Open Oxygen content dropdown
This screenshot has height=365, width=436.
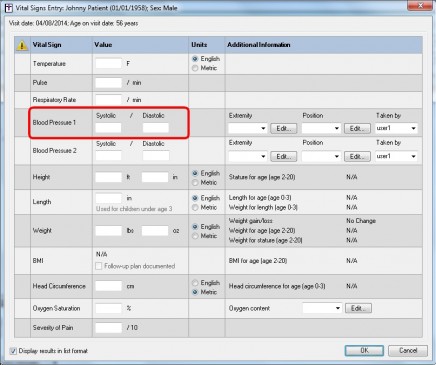tap(322, 308)
